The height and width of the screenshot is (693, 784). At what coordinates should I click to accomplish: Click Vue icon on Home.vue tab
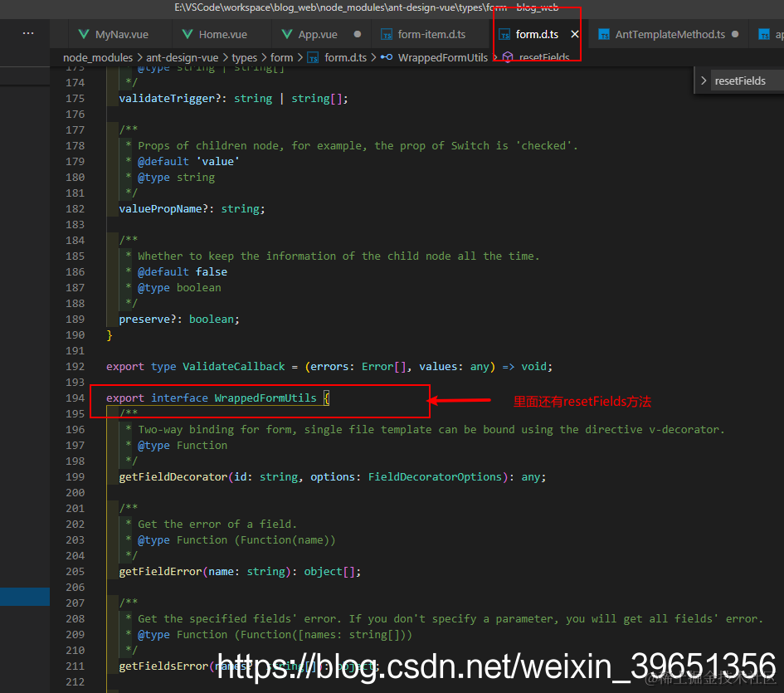pos(187,34)
